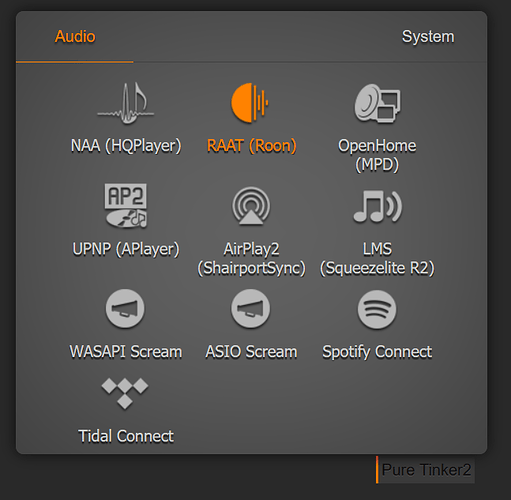Screen dimensions: 511x500
Task: Open the System tab
Action: coord(428,37)
